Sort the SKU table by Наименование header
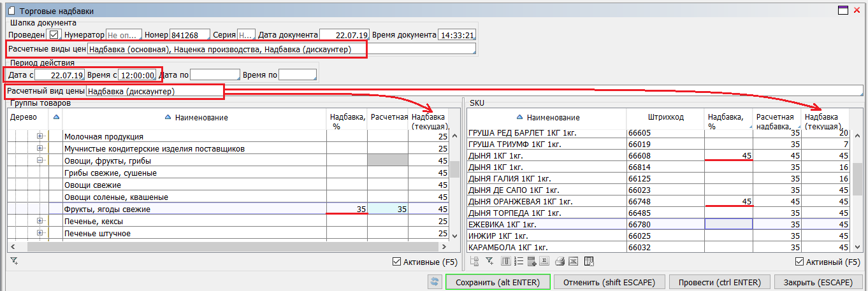The width and height of the screenshot is (868, 291). tap(553, 117)
